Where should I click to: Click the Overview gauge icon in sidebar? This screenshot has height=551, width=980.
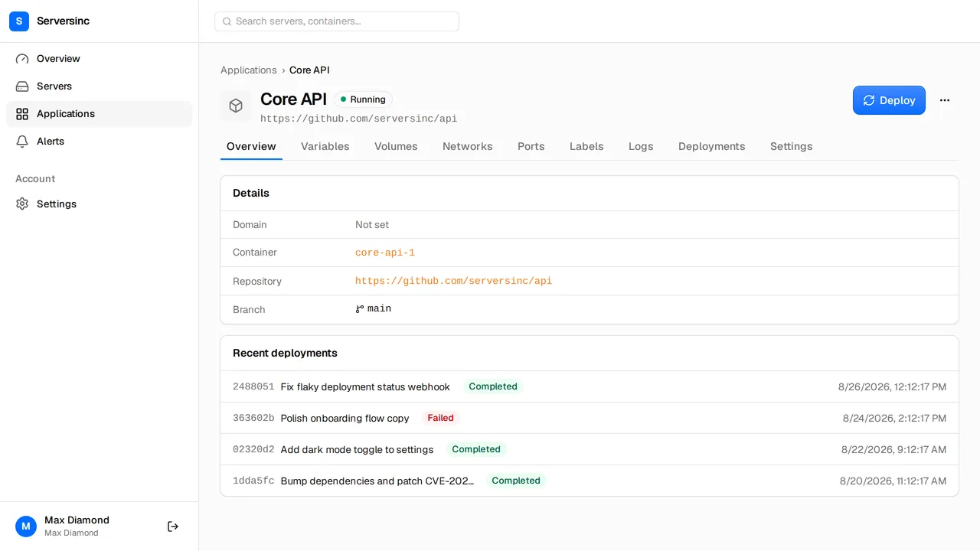22,59
